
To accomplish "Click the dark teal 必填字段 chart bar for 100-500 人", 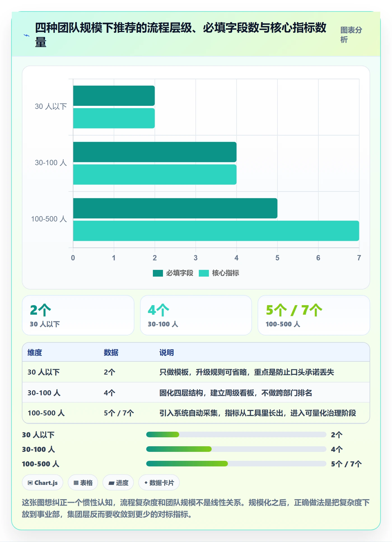I will coord(175,208).
